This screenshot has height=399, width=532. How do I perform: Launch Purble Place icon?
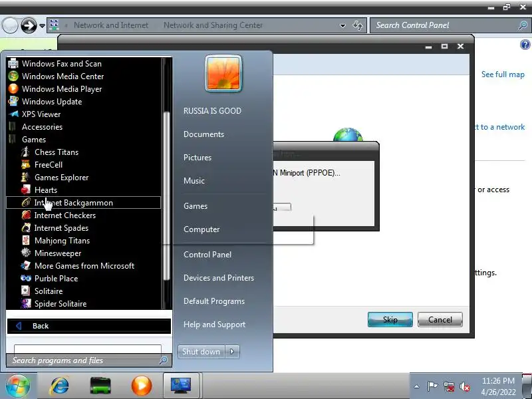tap(26, 278)
